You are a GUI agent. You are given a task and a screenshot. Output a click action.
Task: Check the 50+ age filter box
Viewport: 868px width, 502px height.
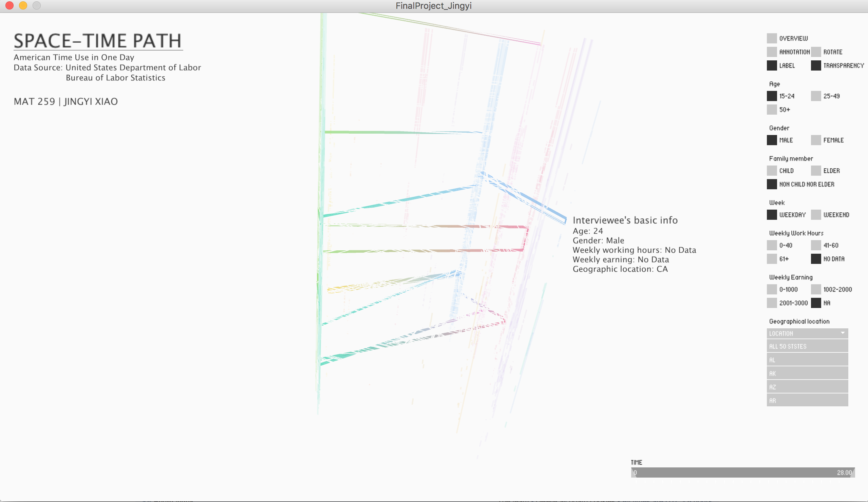[x=772, y=110]
